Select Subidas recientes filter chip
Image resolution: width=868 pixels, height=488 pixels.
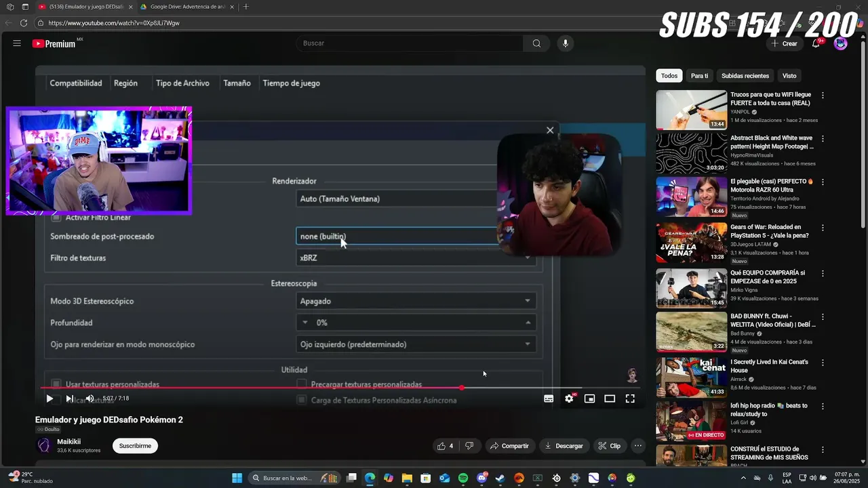(x=745, y=76)
